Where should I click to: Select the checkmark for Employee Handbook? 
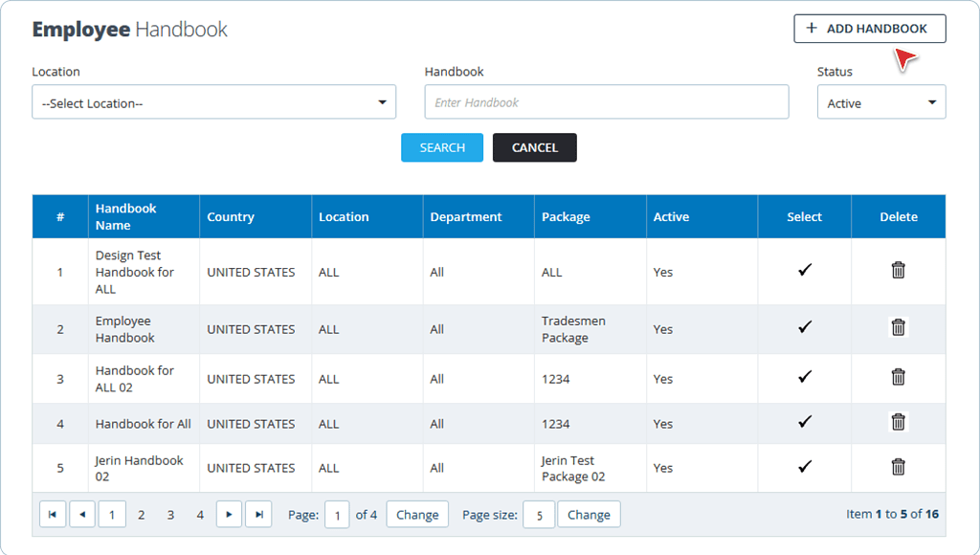point(804,327)
